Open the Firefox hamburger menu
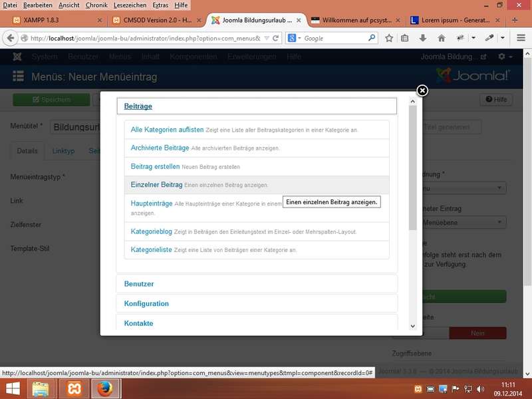Viewport: 532px width, 399px height. 521,38
